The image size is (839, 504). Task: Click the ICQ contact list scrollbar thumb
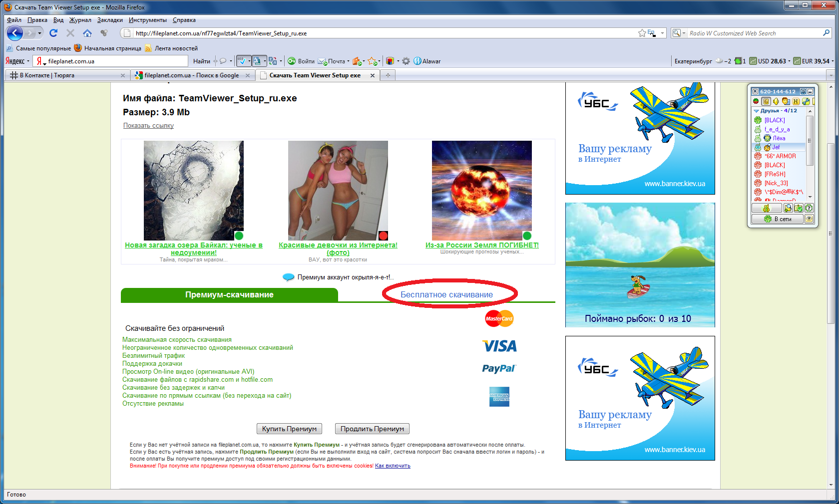[810, 141]
